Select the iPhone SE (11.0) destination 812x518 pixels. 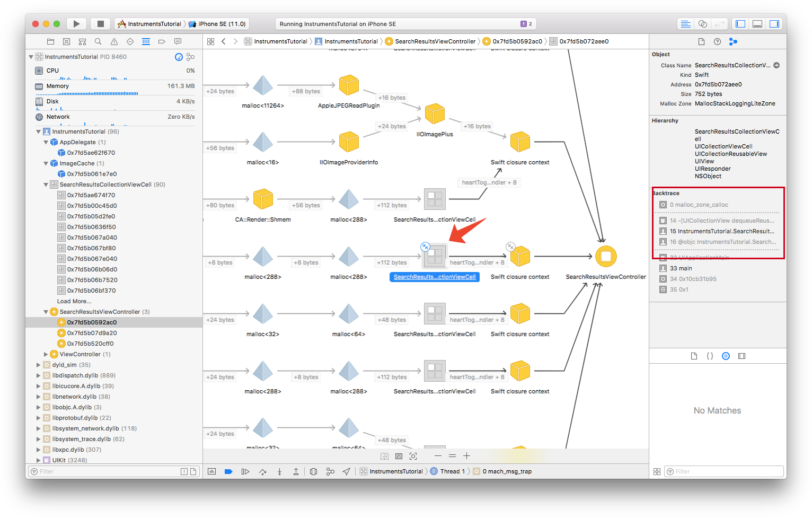(x=217, y=24)
